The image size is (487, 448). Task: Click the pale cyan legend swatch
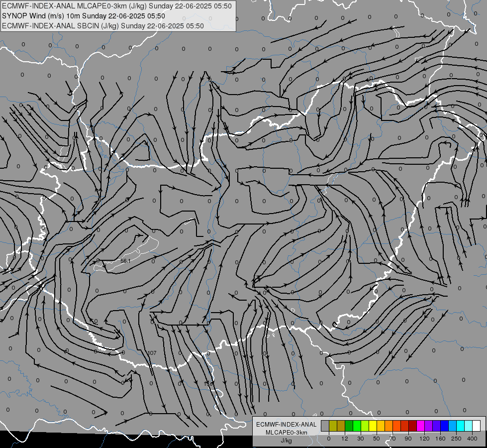coord(469,426)
